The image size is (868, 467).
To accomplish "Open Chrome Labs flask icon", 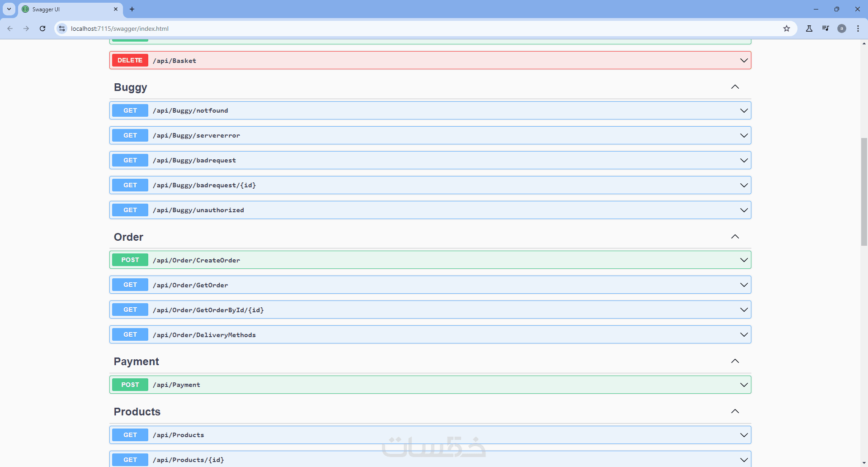I will 809,29.
